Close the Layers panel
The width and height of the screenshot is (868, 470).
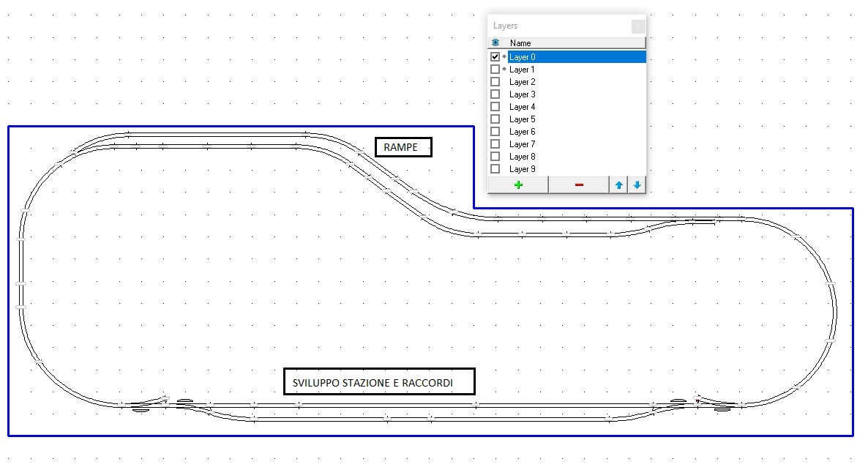[638, 26]
